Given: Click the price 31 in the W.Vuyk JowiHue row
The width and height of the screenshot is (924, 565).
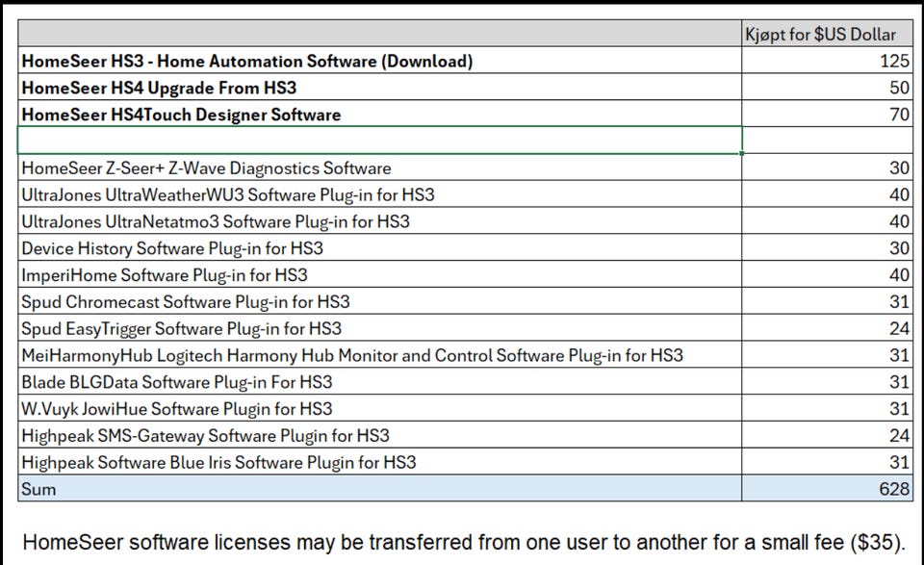Looking at the screenshot, I should (827, 408).
